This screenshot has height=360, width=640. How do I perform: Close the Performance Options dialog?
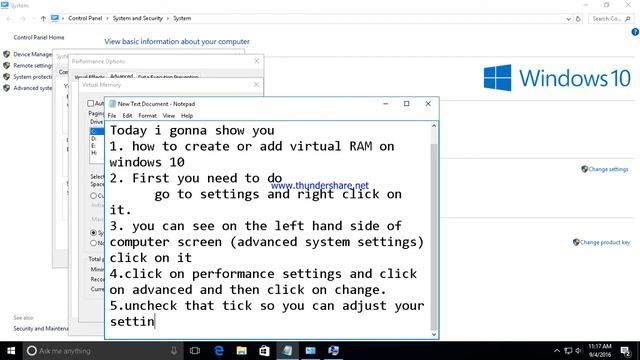[x=256, y=61]
